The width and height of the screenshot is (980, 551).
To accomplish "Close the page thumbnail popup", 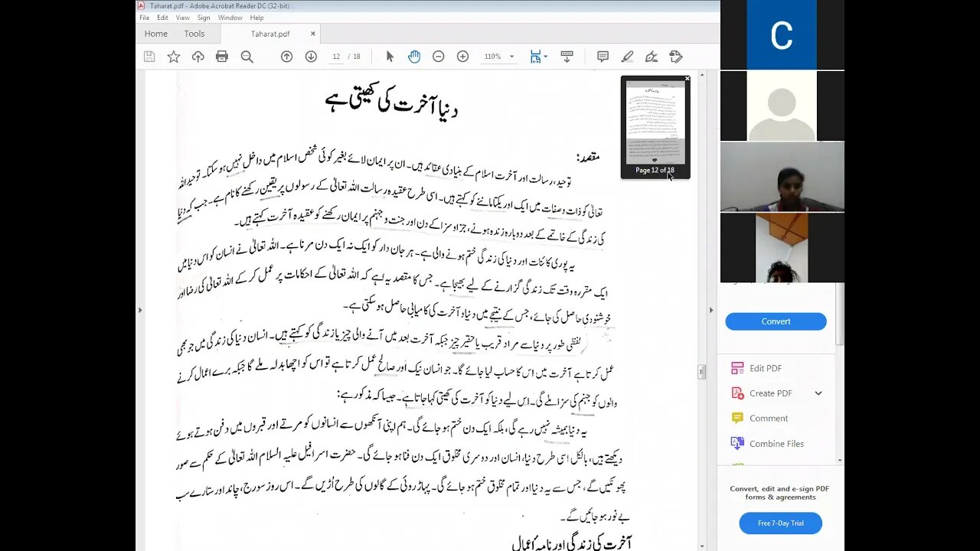I will coord(687,79).
